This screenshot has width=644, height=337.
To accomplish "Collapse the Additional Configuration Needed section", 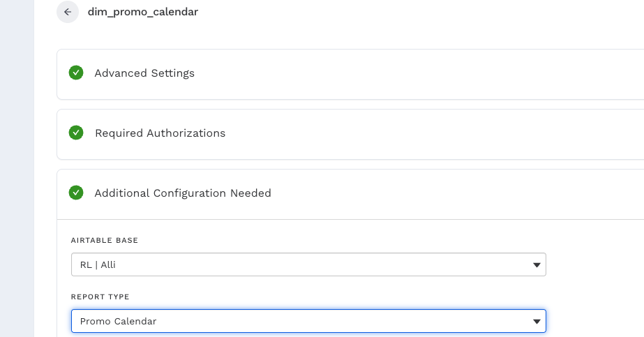I will pos(183,193).
